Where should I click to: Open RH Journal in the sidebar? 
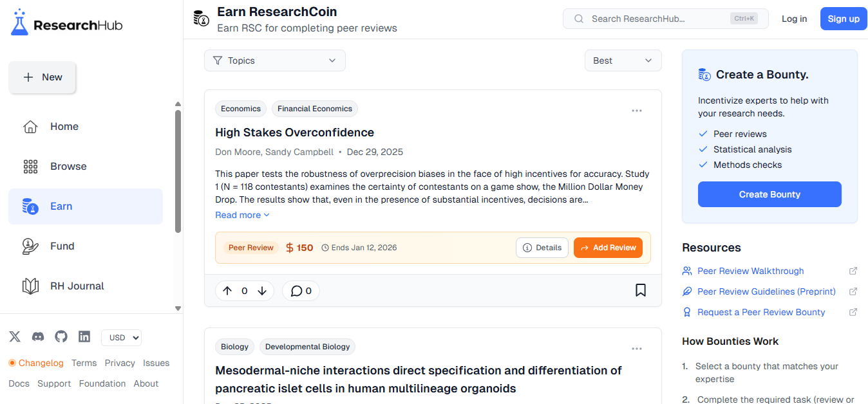[x=77, y=286]
